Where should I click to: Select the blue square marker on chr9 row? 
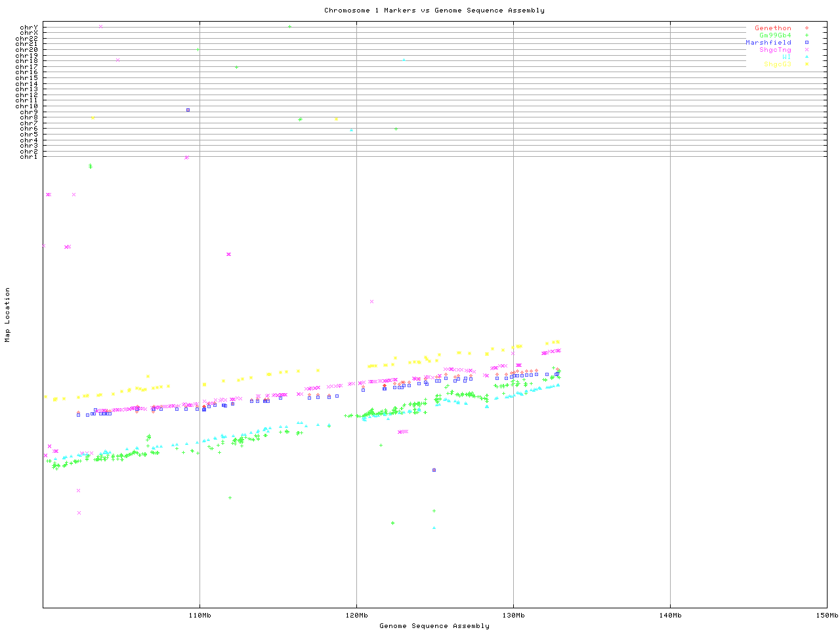point(188,110)
